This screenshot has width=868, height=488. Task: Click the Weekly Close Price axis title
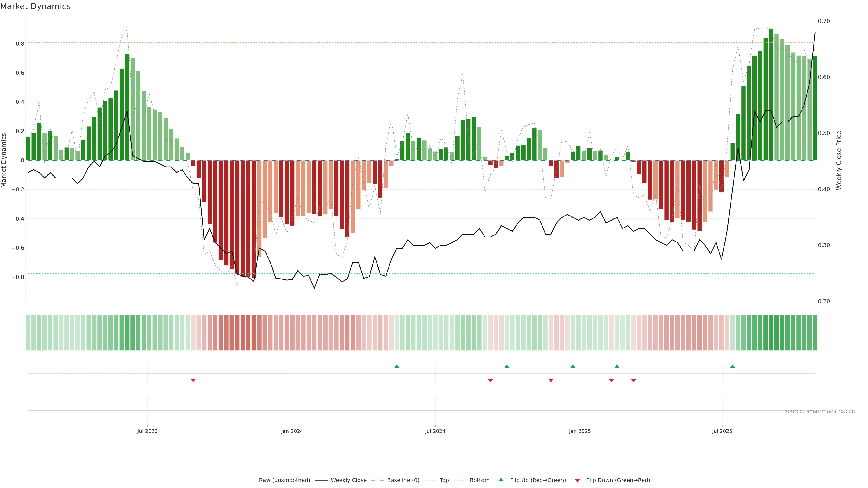coord(839,160)
